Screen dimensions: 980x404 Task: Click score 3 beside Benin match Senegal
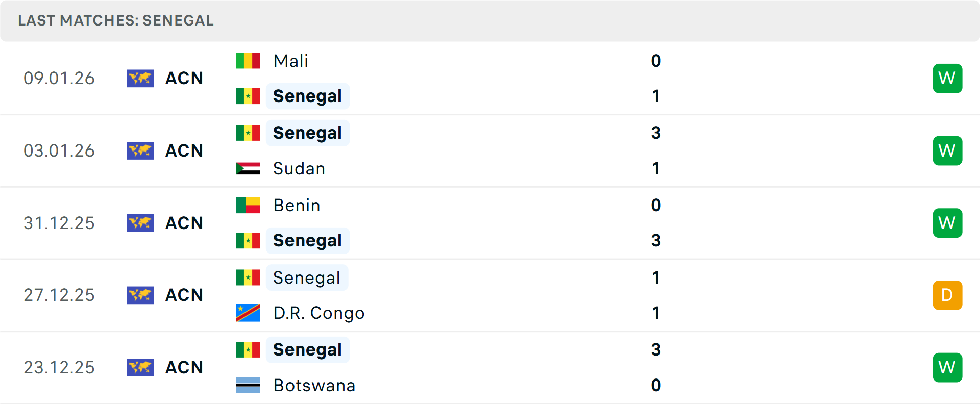tap(656, 240)
